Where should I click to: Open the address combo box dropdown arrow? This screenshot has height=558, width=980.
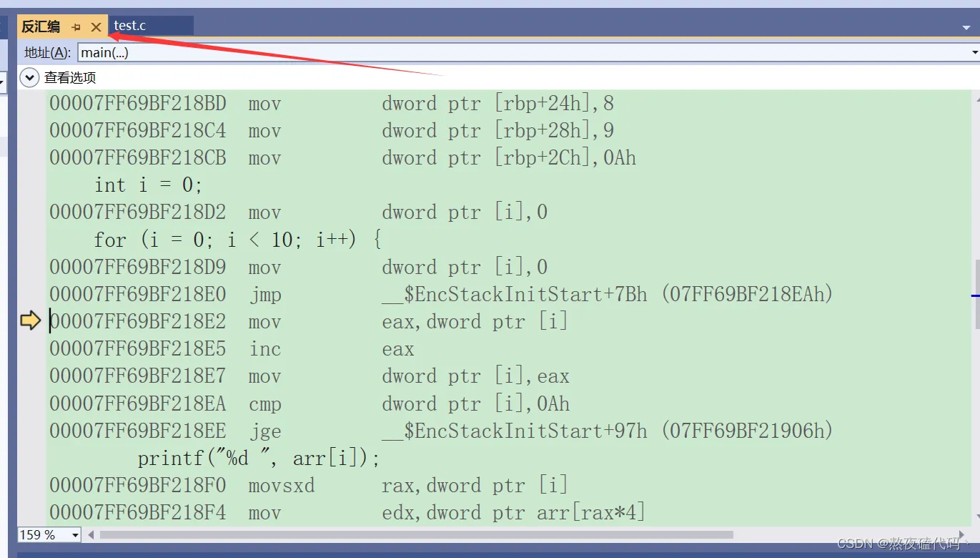point(975,52)
